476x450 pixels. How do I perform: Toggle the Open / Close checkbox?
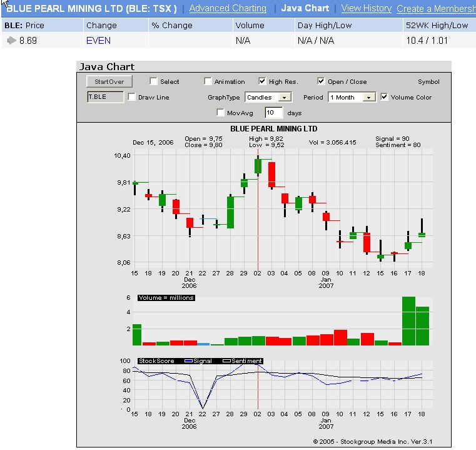(x=321, y=81)
